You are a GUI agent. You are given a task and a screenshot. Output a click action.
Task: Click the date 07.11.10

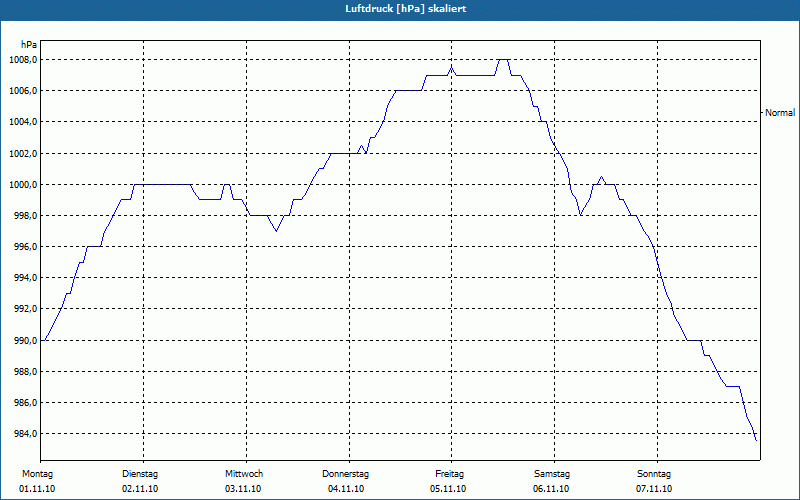pos(654,489)
